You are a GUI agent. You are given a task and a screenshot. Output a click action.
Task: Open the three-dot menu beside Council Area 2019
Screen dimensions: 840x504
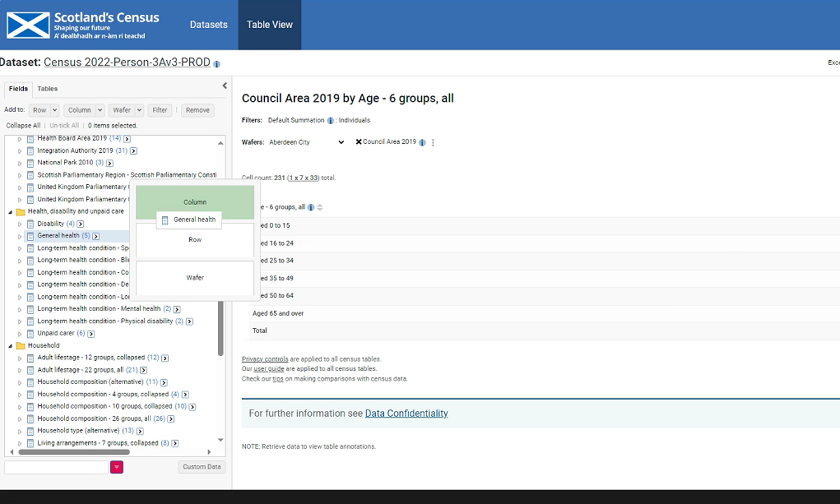(433, 142)
